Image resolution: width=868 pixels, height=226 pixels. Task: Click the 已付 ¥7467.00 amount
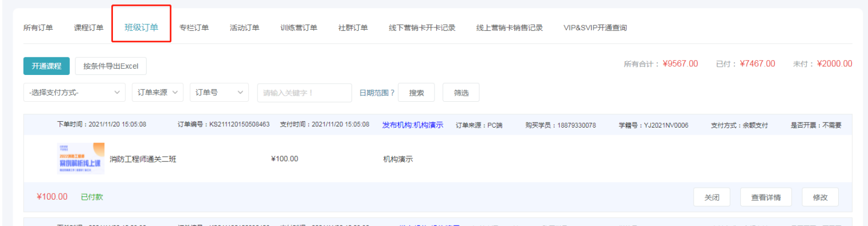(x=757, y=64)
